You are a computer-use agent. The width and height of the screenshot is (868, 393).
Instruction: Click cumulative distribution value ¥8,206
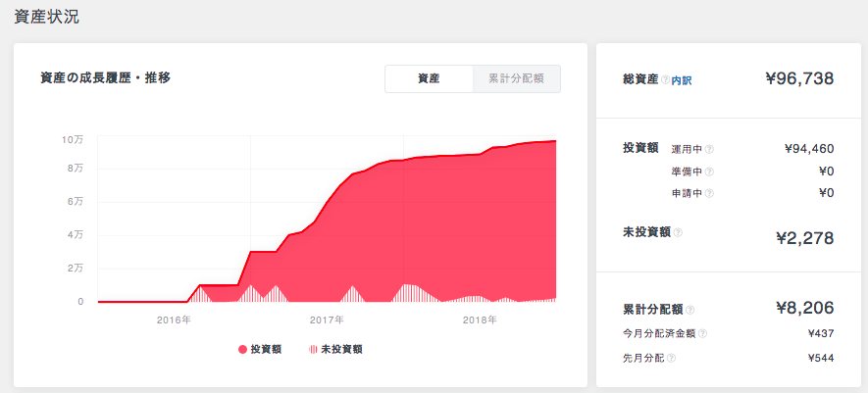(x=805, y=307)
